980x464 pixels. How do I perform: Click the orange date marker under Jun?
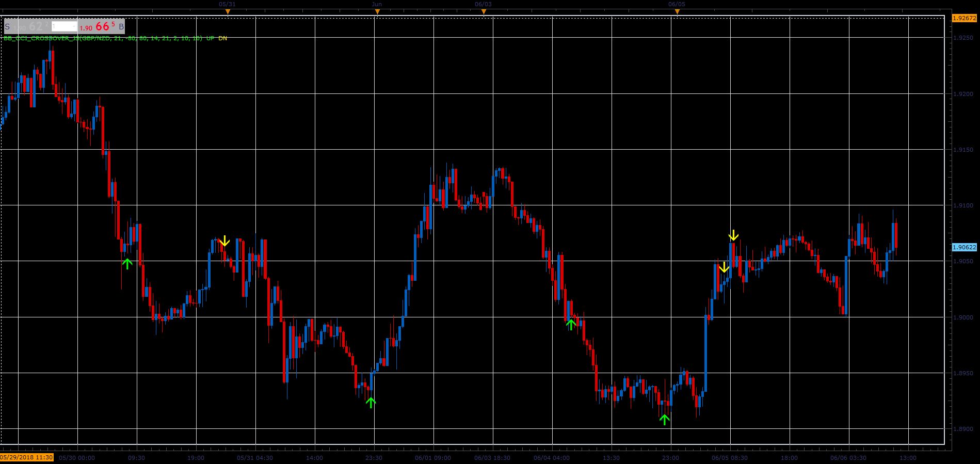tap(377, 11)
